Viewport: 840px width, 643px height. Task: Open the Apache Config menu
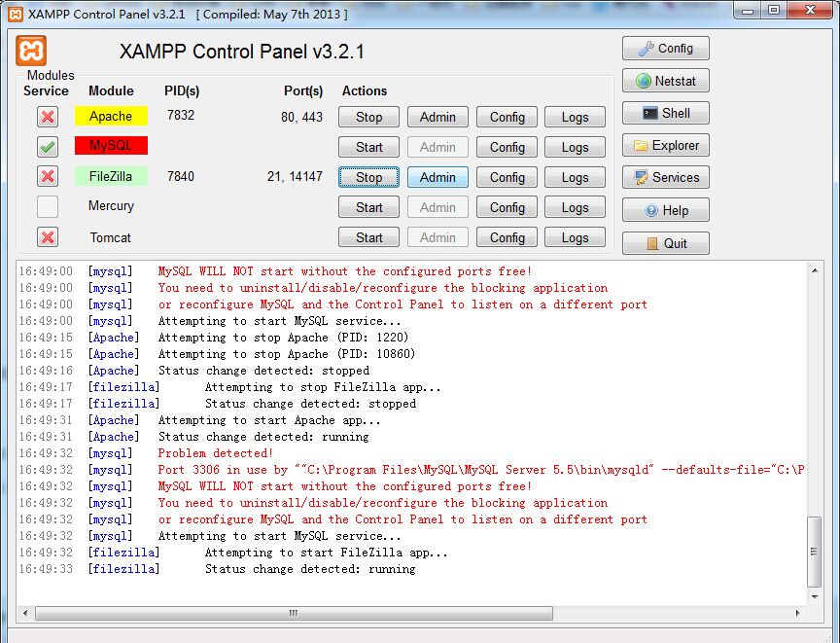coord(507,117)
